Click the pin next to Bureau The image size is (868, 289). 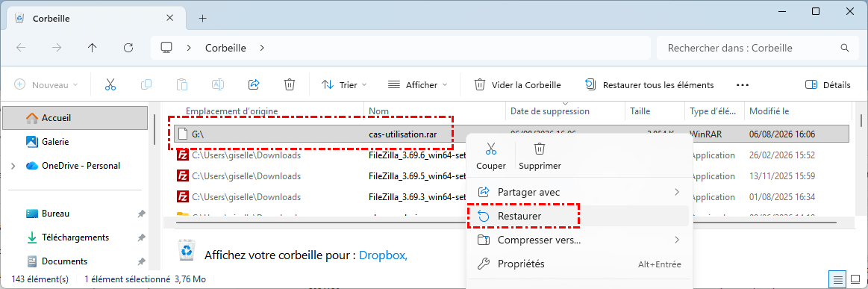click(141, 214)
